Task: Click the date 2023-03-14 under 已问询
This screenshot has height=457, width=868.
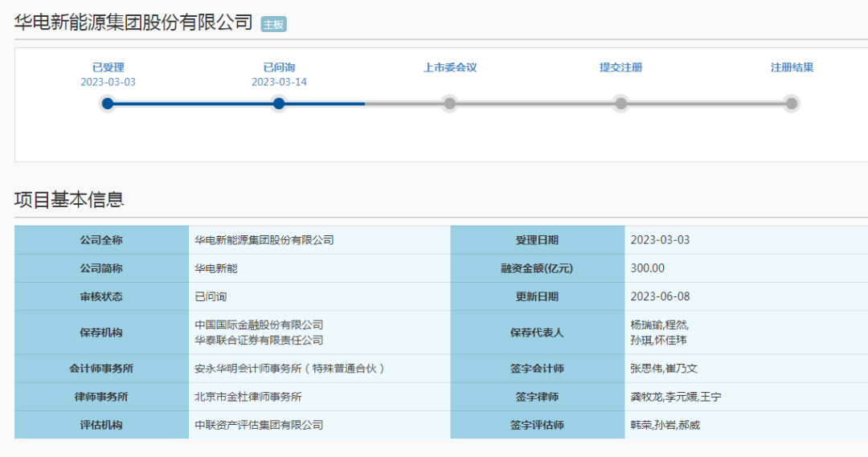Action: (x=279, y=82)
